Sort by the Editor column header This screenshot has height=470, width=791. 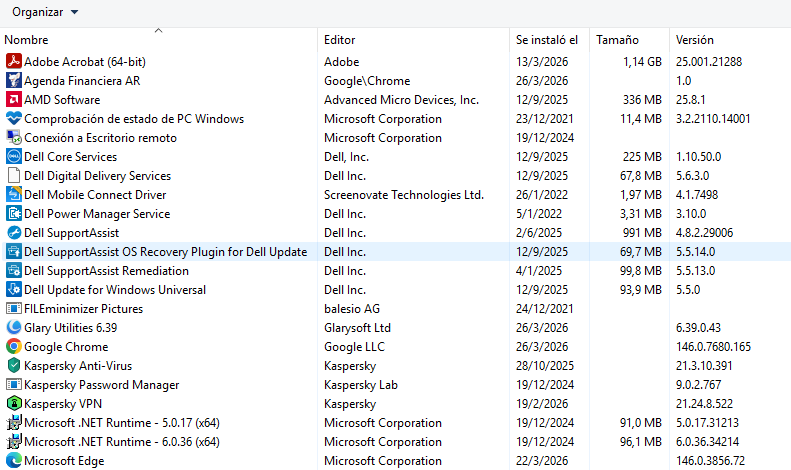pyautogui.click(x=340, y=40)
